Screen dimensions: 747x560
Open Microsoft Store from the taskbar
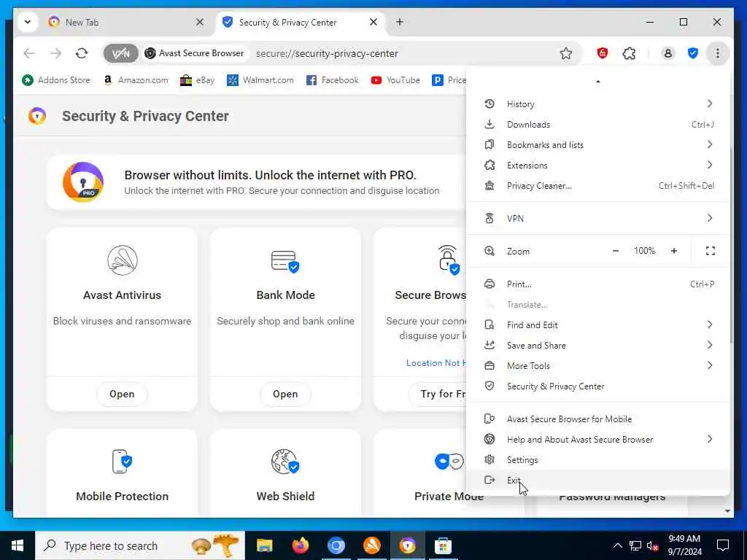pos(443,545)
